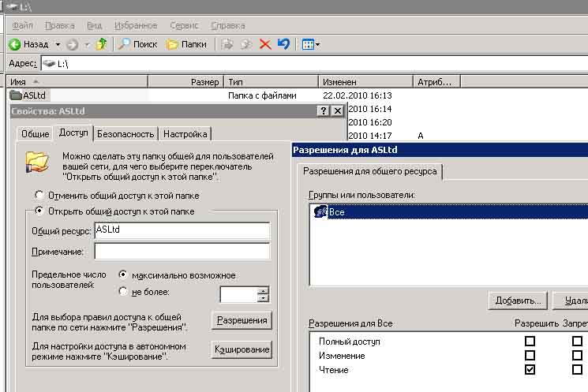Click the Добавить... button
This screenshot has height=392, width=588.
coord(518,301)
